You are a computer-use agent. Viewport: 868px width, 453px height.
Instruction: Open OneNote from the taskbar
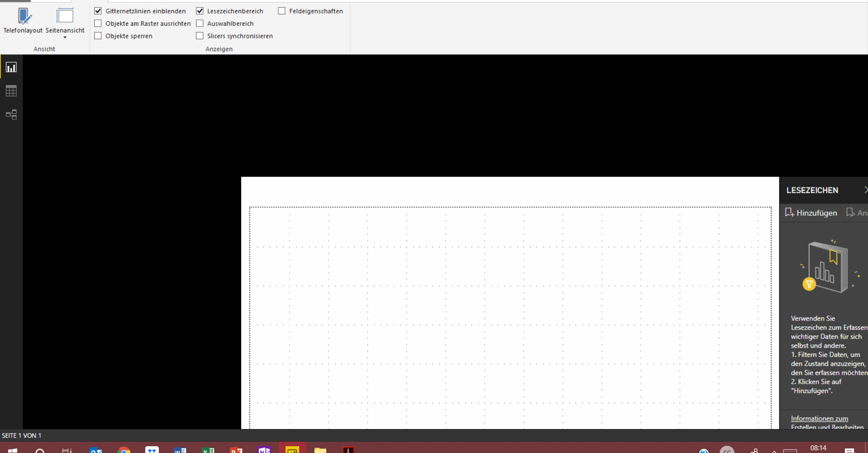[264, 450]
